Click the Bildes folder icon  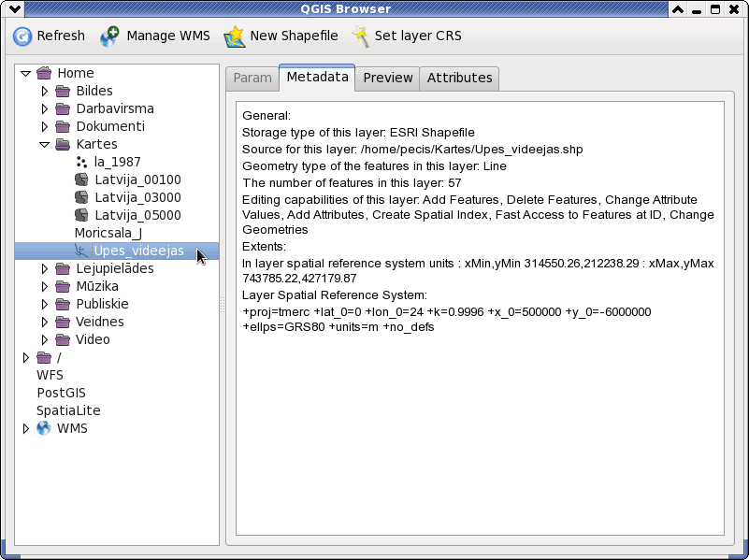point(63,91)
